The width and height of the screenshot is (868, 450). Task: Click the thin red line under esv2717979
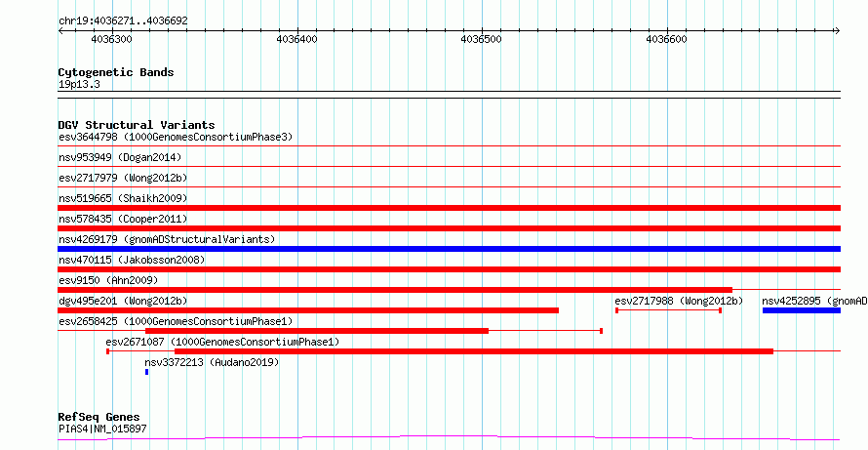coord(449,187)
